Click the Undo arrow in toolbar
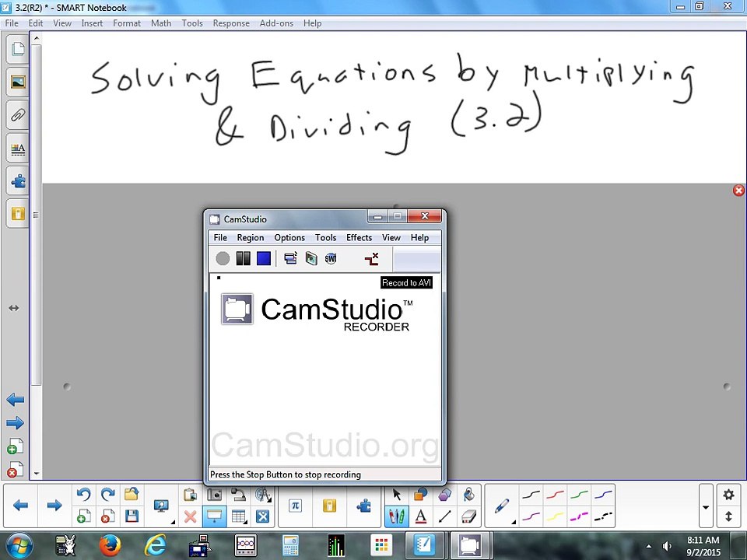This screenshot has height=560, width=747. point(83,495)
